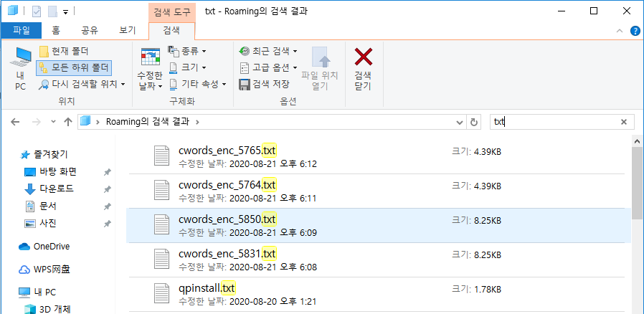Click the address bar Roaming search results path
This screenshot has width=644, height=314.
point(148,122)
